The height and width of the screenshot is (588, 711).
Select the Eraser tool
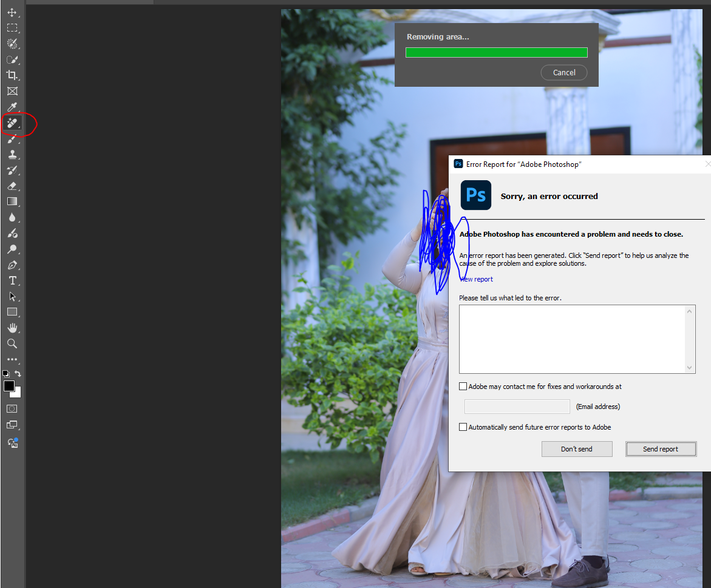point(12,186)
